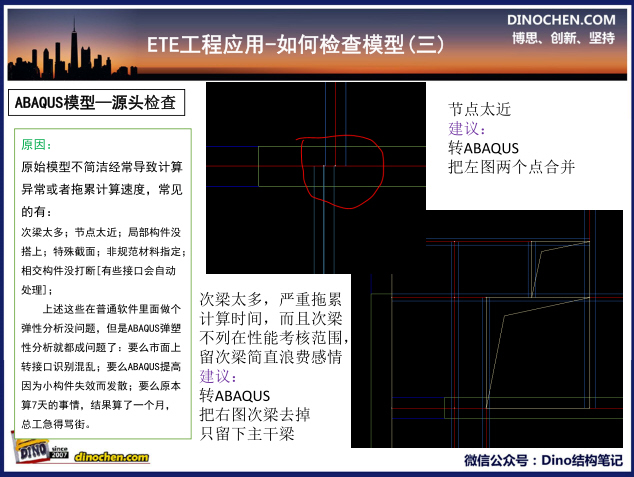Click the line 转接口识别混乱;要么ABAQUS提高
The height and width of the screenshot is (477, 634).
pos(101,367)
